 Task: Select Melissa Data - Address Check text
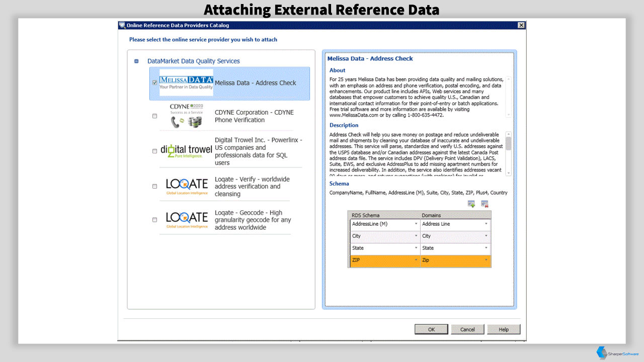pyautogui.click(x=256, y=83)
